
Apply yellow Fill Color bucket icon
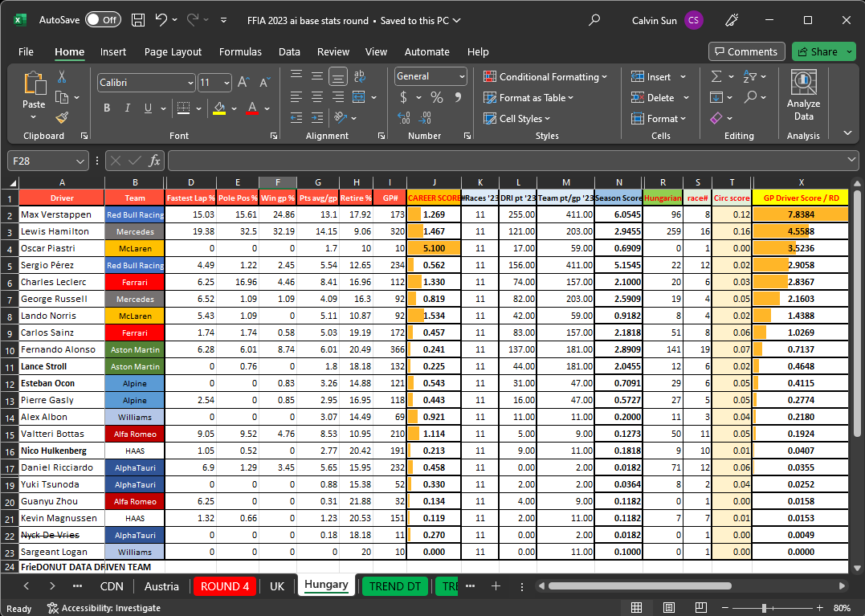(x=219, y=108)
